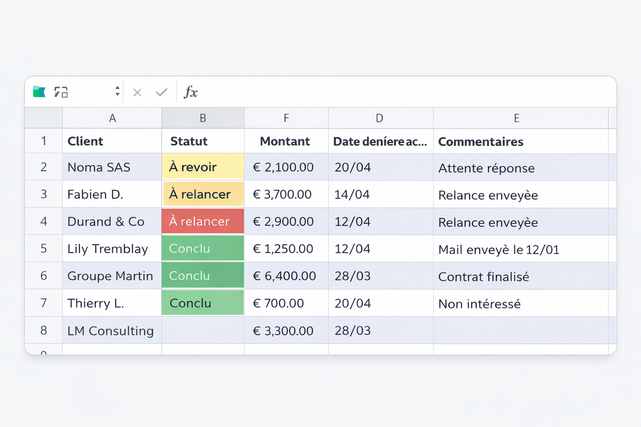Click the green folder icon in formula bar
The image size is (641, 427).
coord(39,92)
